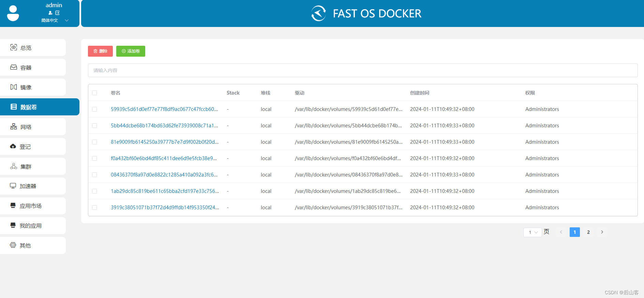Open 加速器 accelerator via its monitor icon
The width and height of the screenshot is (644, 298).
[13, 186]
